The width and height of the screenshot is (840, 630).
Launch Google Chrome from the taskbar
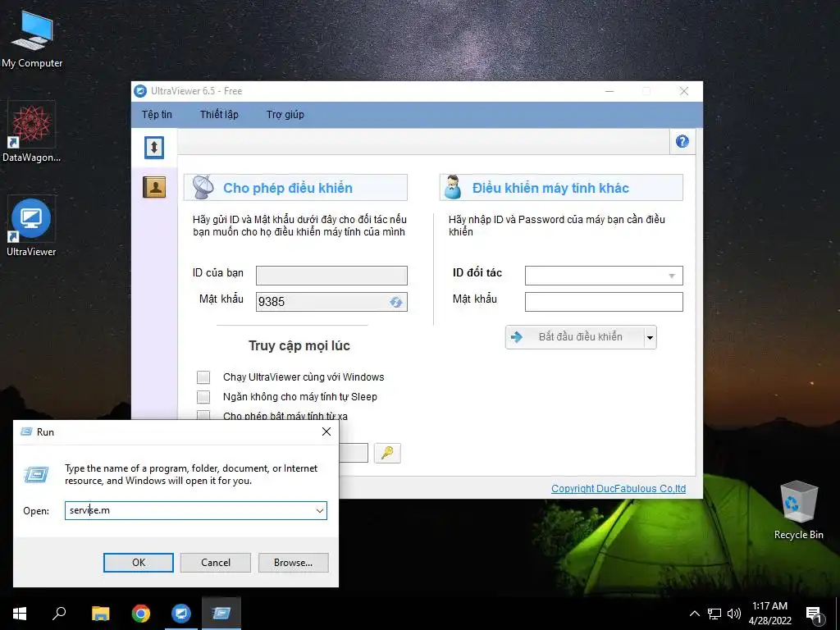click(141, 614)
